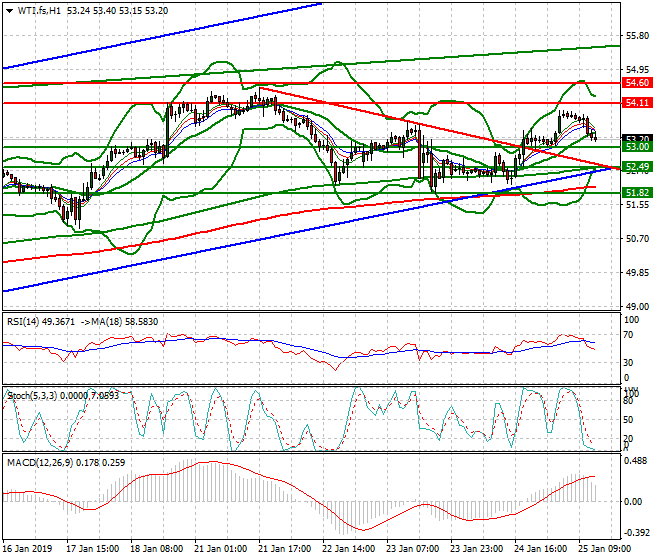
Task: Click the MACD scale value 0.488
Action: 636,461
